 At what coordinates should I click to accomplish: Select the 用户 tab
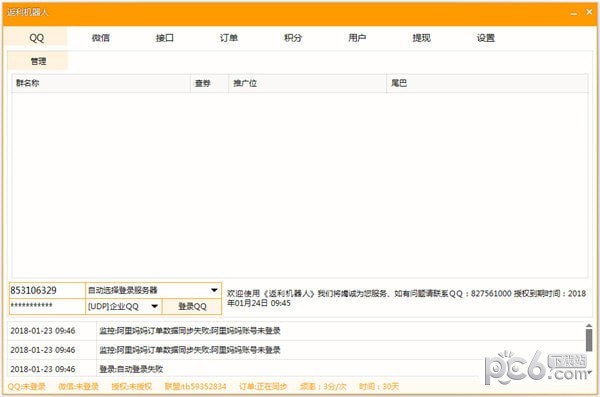(x=357, y=38)
